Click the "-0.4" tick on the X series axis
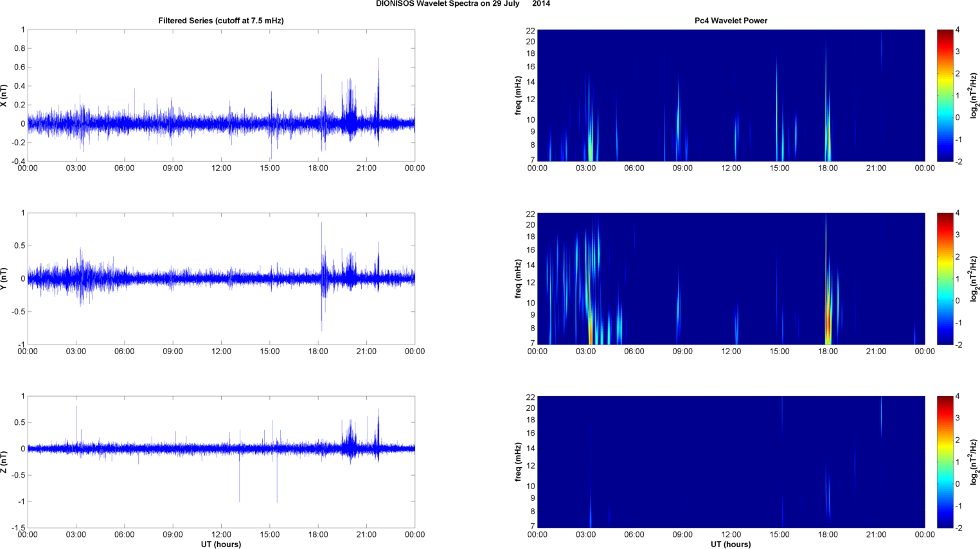This screenshot has height=549, width=980. (x=19, y=161)
